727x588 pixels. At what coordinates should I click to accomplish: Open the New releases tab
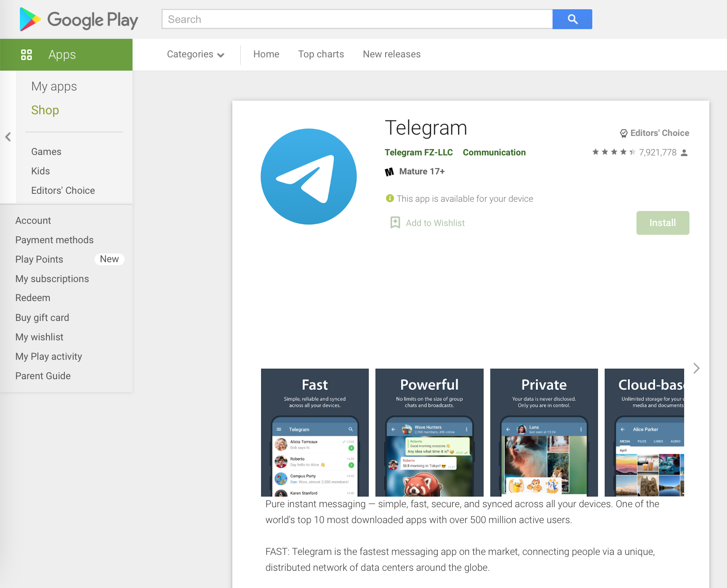(x=392, y=54)
